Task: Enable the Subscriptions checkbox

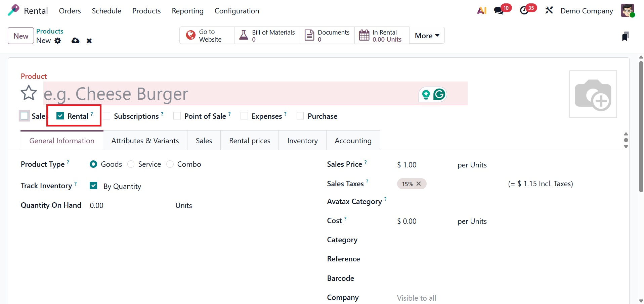Action: click(107, 116)
